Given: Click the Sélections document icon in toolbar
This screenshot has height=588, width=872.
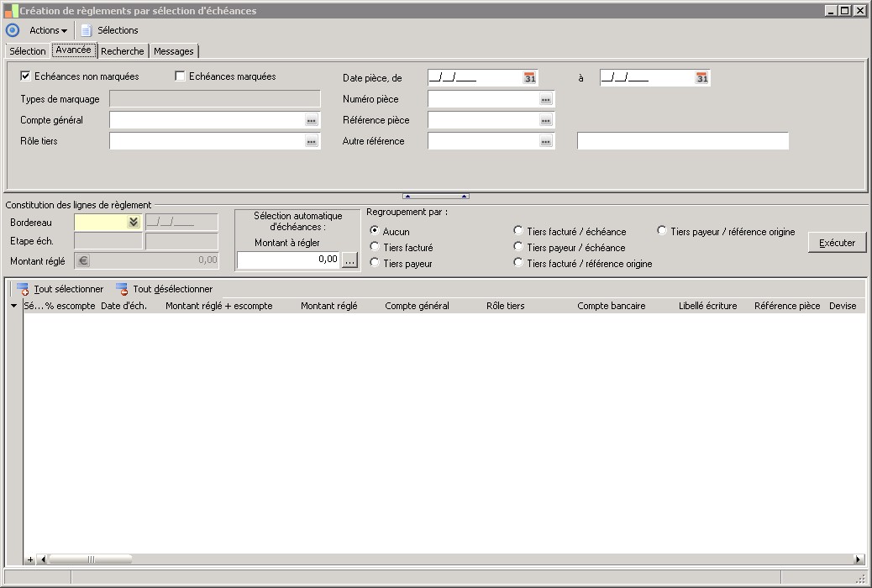Looking at the screenshot, I should 86,30.
